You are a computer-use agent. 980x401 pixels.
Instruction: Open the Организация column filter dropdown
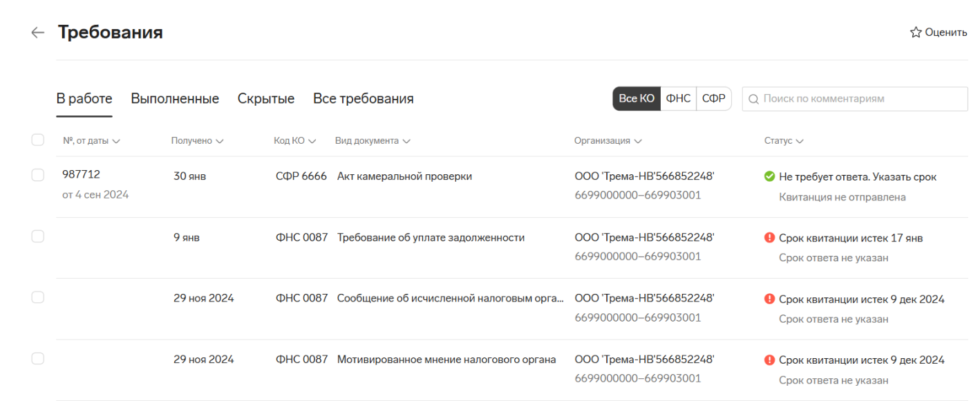coord(637,141)
